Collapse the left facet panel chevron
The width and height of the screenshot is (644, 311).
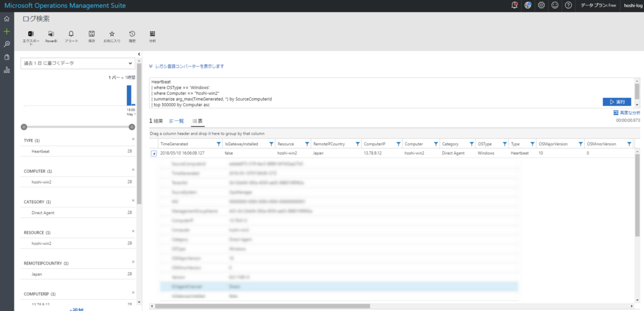pos(139,54)
